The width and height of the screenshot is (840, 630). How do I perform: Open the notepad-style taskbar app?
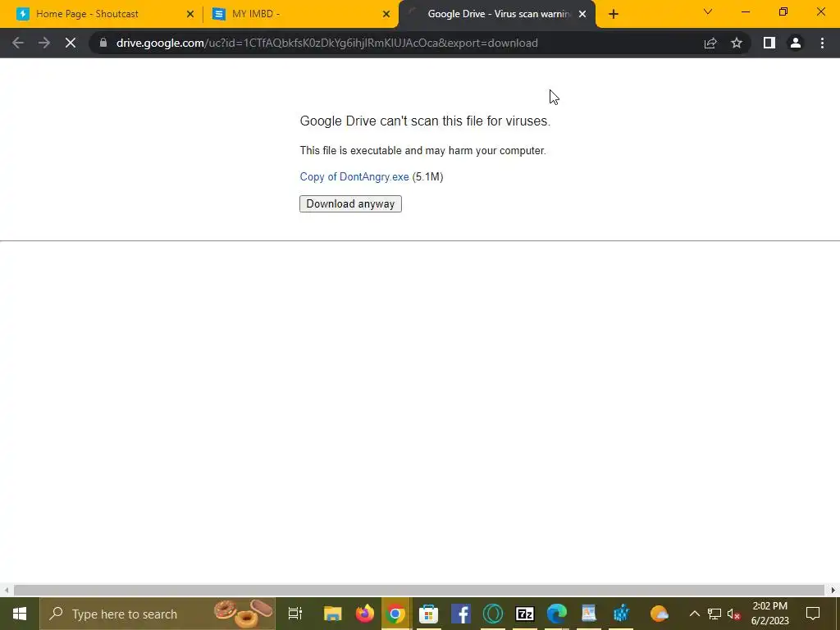[589, 614]
